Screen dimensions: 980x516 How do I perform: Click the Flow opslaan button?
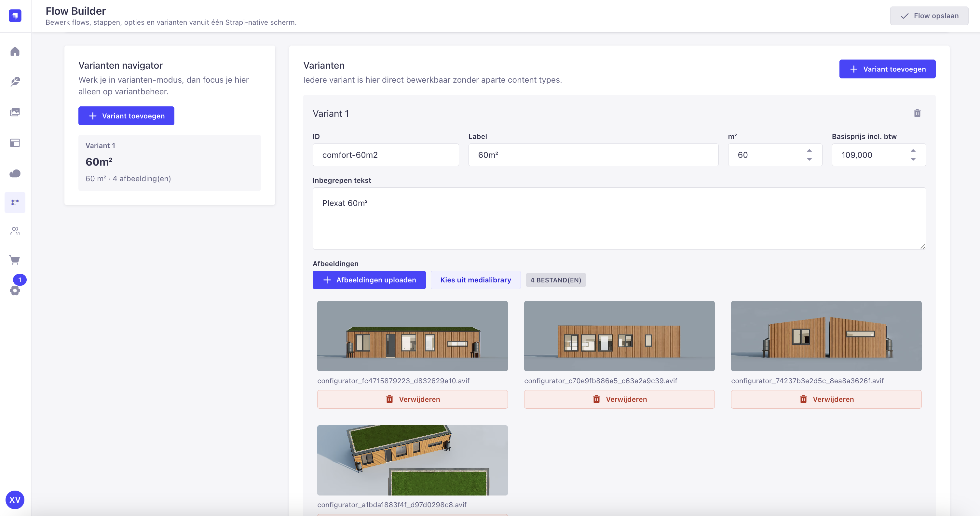(x=929, y=16)
